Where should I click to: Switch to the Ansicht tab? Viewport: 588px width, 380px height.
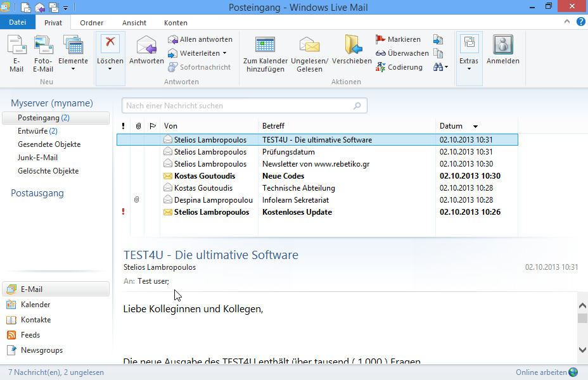(x=134, y=23)
